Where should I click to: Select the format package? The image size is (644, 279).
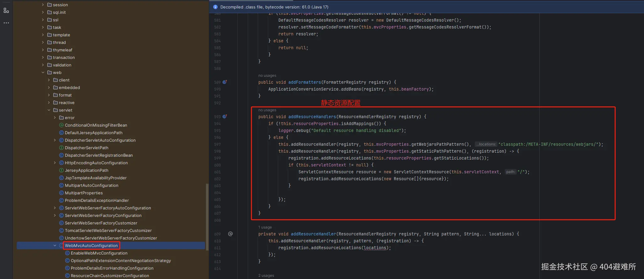(65, 95)
